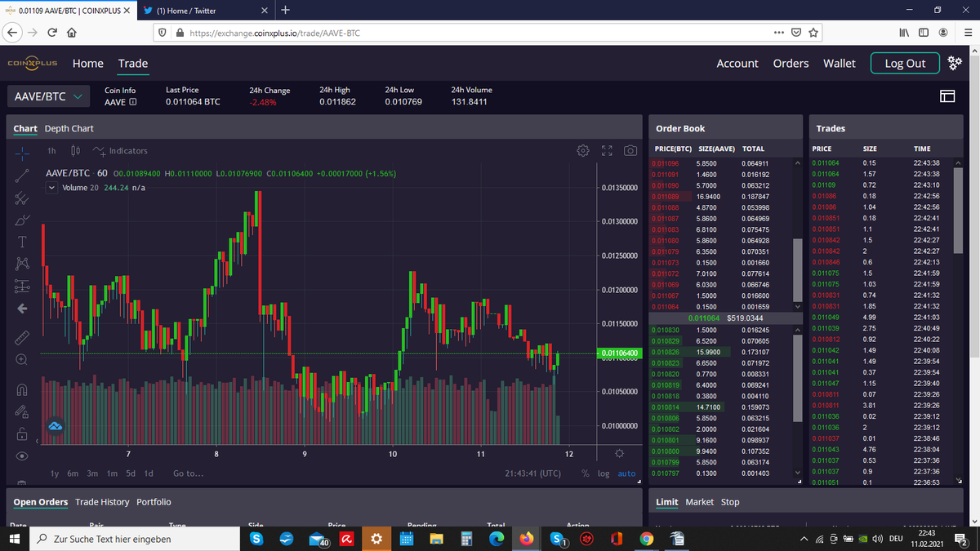980x551 pixels.
Task: Open the Account page
Action: tap(737, 63)
